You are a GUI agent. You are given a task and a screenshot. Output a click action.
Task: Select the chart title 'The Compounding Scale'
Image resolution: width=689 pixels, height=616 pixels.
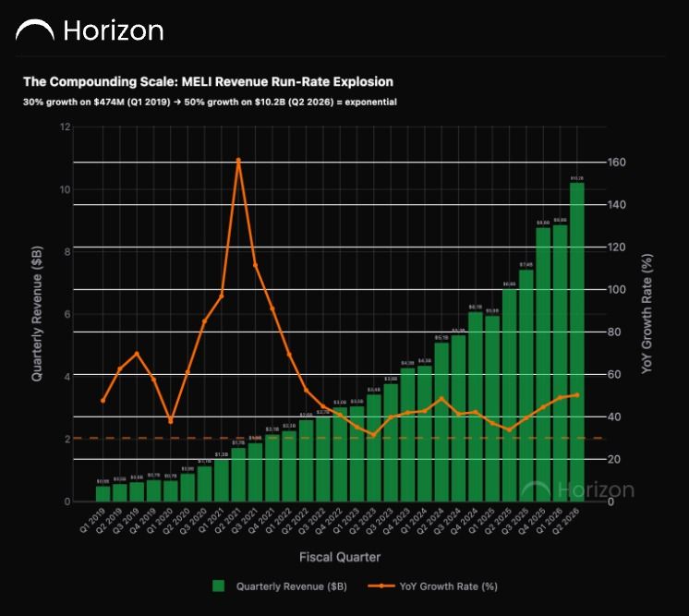pyautogui.click(x=209, y=81)
